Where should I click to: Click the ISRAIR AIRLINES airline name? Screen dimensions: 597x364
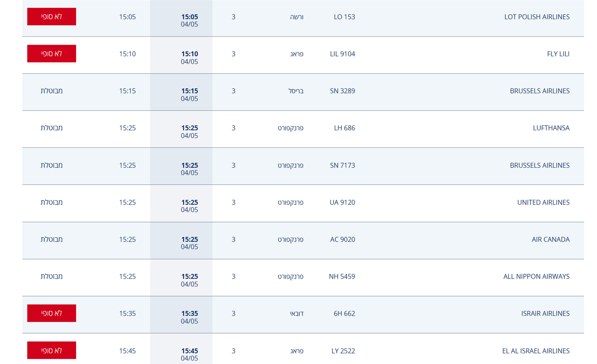click(x=545, y=314)
